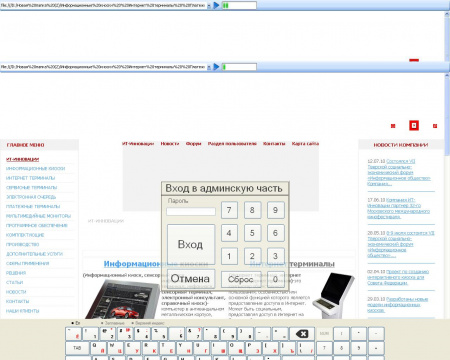Open dropdown arrow of upper address bar
This screenshot has height=360, width=450.
coord(209,6)
